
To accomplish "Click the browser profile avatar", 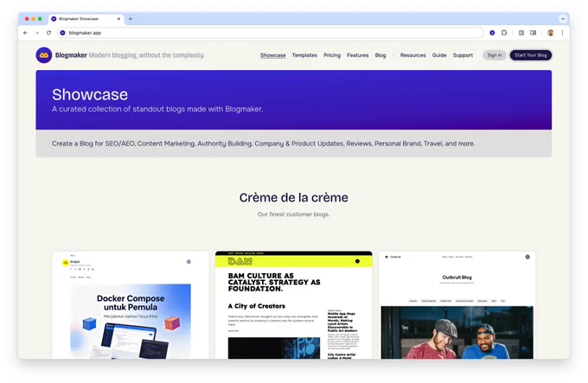I will pos(551,33).
